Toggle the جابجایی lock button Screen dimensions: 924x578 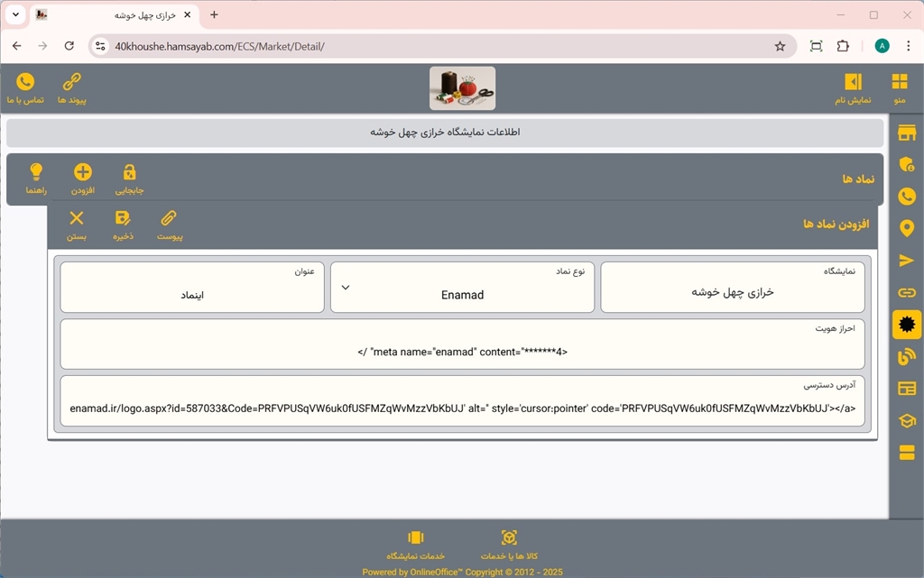129,178
